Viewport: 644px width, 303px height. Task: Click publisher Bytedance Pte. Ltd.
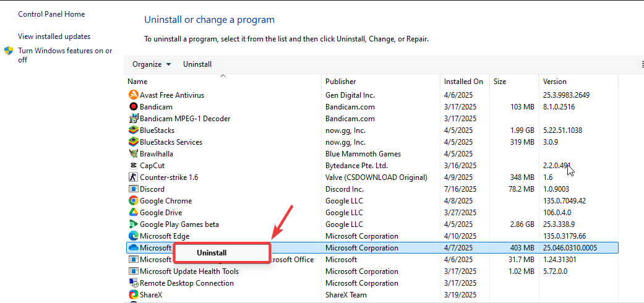356,166
